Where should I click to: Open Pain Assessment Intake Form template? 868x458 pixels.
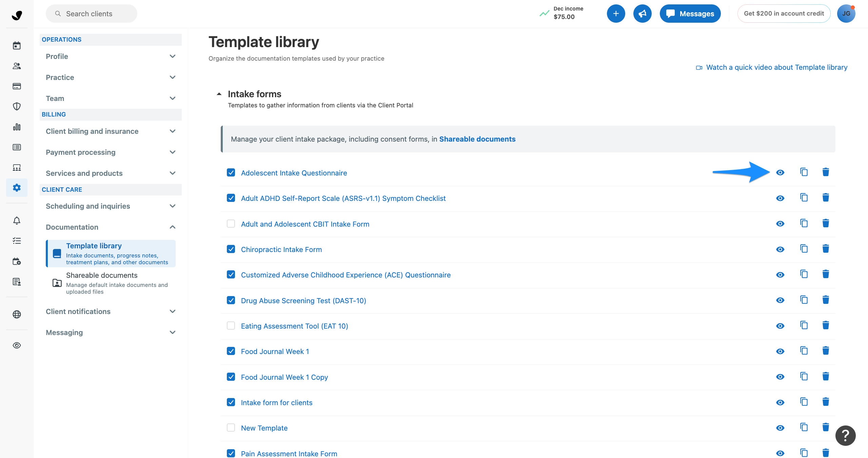click(x=289, y=453)
